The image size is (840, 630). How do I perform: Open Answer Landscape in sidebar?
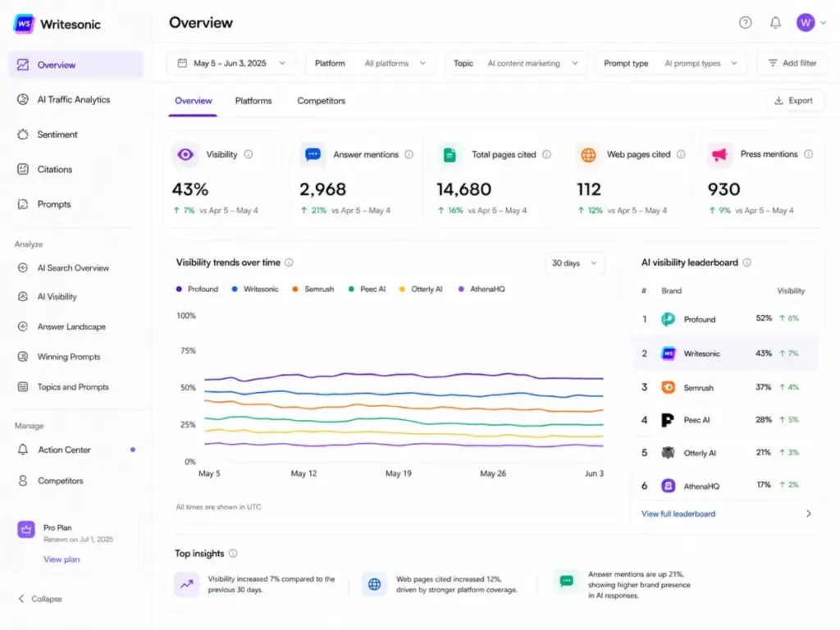(75, 326)
